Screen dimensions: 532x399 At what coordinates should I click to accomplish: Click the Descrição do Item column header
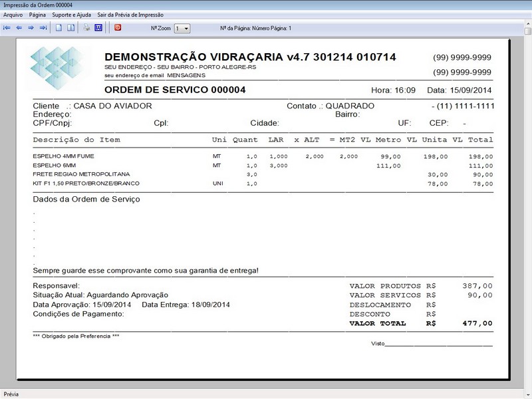[x=76, y=140]
